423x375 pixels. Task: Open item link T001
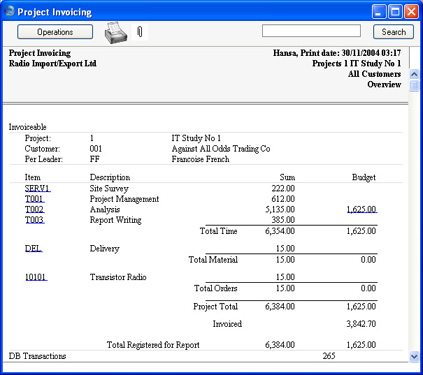click(34, 199)
